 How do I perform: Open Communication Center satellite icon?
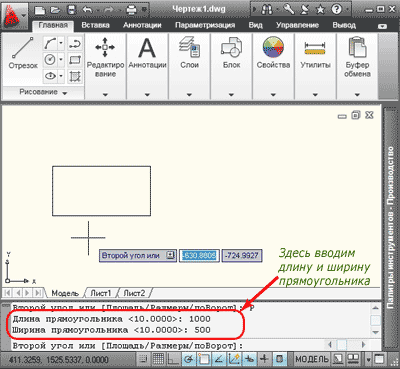click(x=305, y=9)
